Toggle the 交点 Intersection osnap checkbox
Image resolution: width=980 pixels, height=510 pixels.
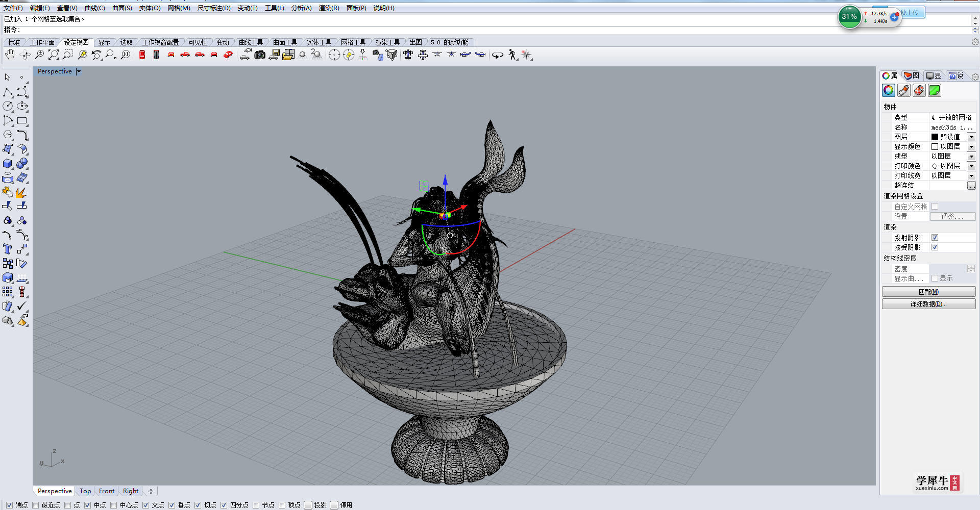(x=145, y=505)
